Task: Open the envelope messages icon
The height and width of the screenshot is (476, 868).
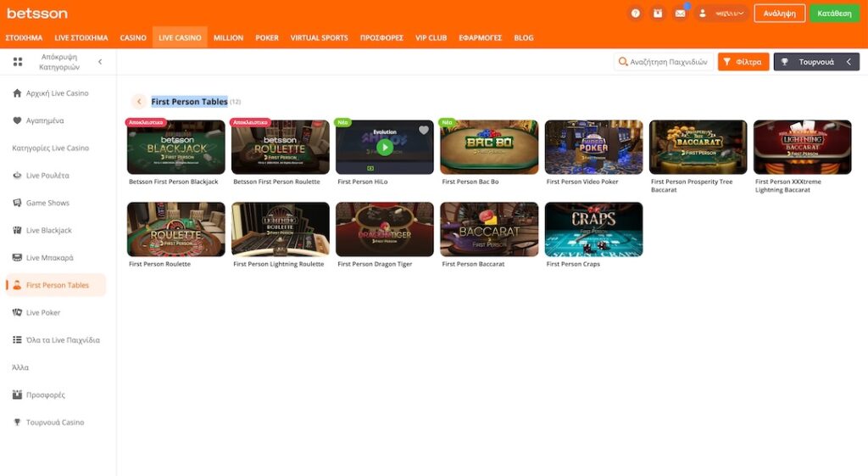Action: click(x=680, y=14)
